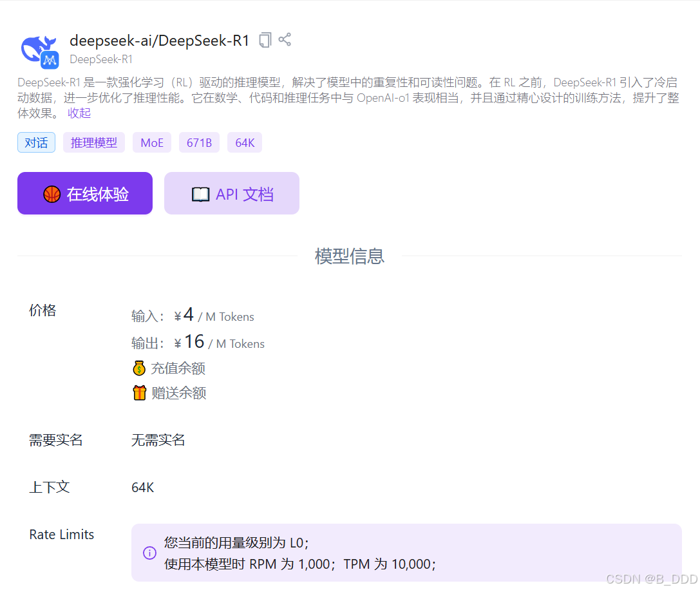The image size is (700, 590).
Task: Select the 671B tag
Action: tap(199, 142)
